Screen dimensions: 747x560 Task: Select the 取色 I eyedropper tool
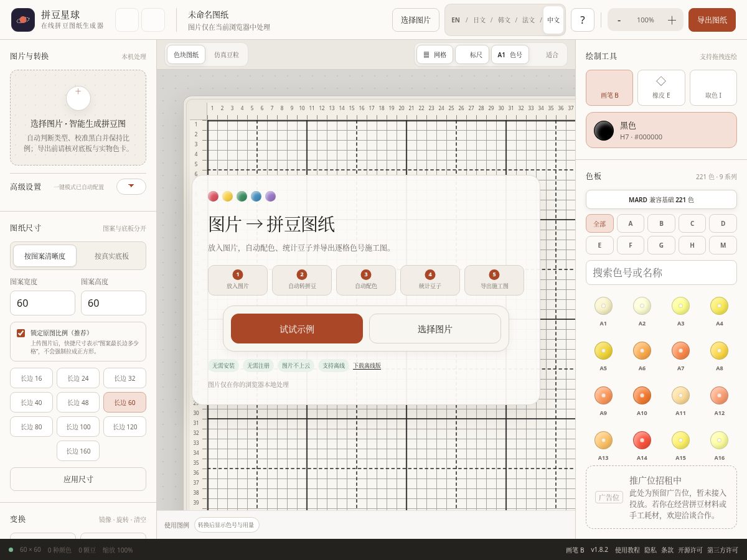pyautogui.click(x=713, y=88)
